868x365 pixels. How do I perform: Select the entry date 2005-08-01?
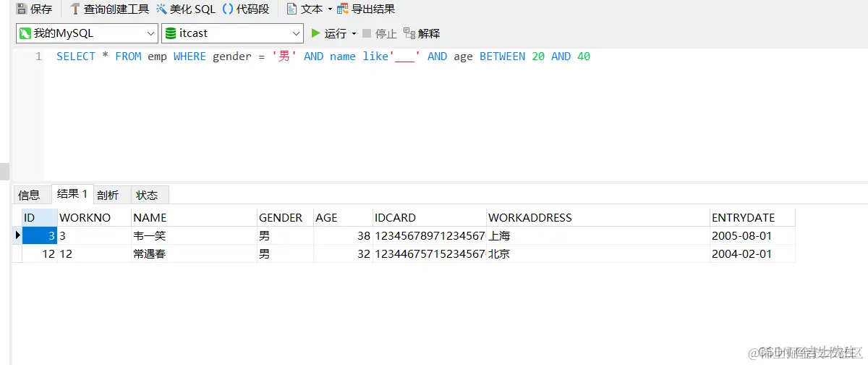(752, 235)
